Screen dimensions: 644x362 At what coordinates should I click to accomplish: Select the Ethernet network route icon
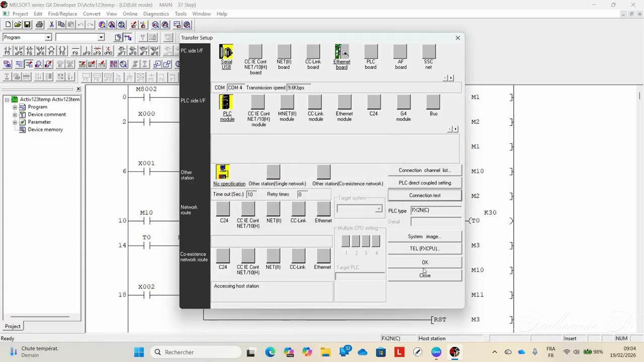click(x=324, y=209)
